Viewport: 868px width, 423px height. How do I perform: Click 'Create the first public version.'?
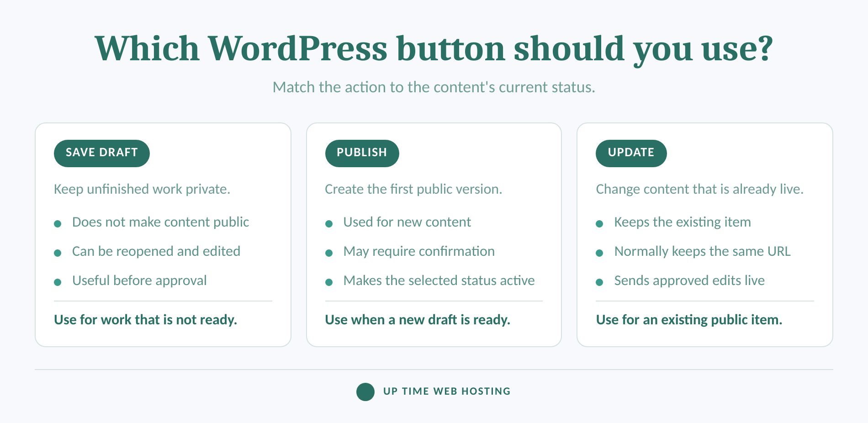pos(413,189)
